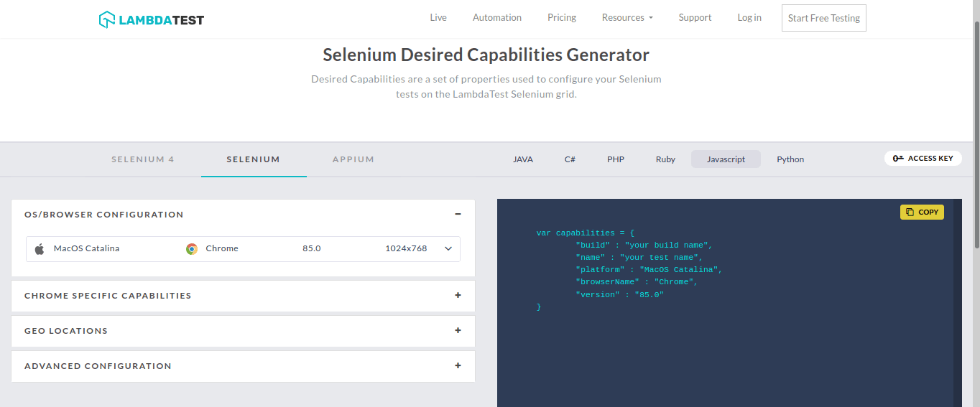Collapse the OS/Browser Configuration section

pos(458,214)
